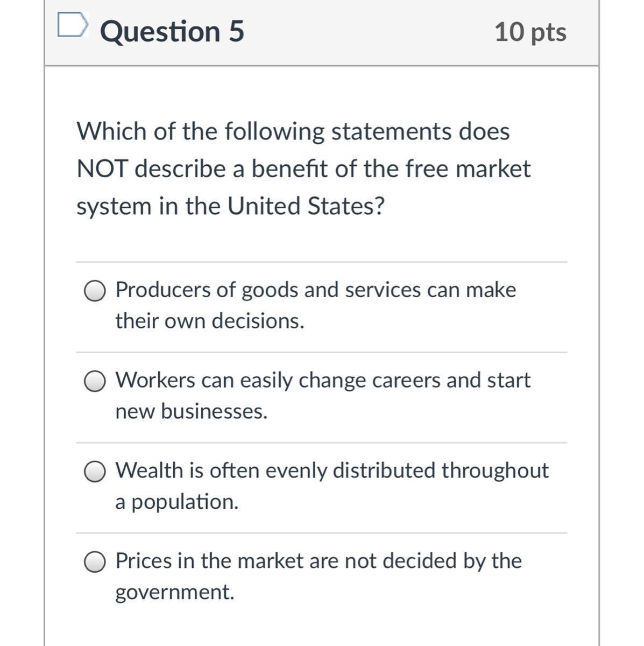The height and width of the screenshot is (646, 644).
Task: Click the 'Question 5' heading
Action: (x=172, y=31)
